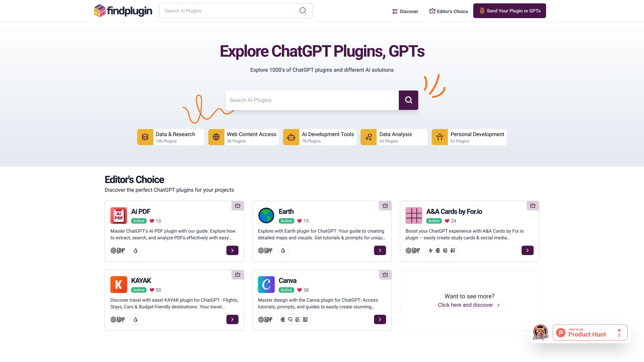Screen dimensions: 644x362
Task: Click the Web Content Access globe icon
Action: [x=216, y=136]
